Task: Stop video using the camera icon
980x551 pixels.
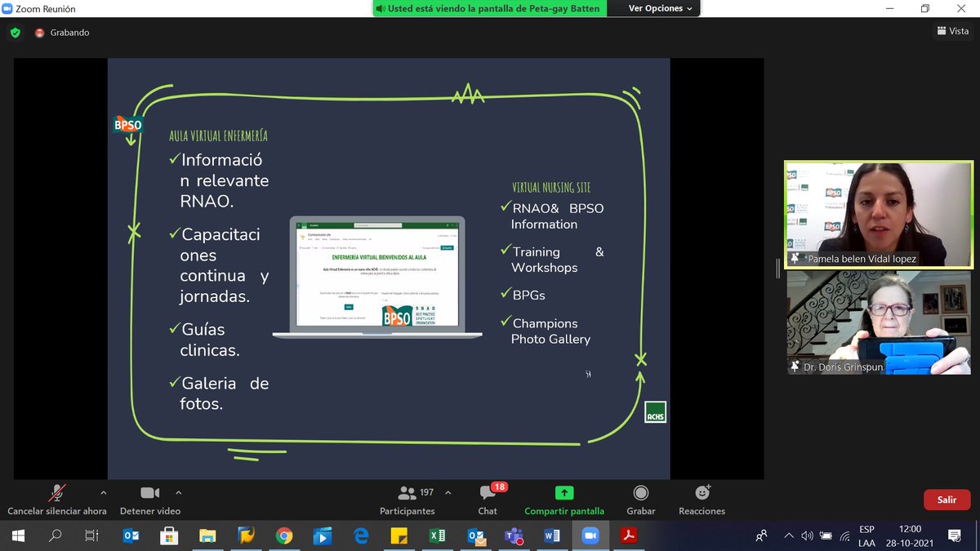Action: tap(149, 493)
